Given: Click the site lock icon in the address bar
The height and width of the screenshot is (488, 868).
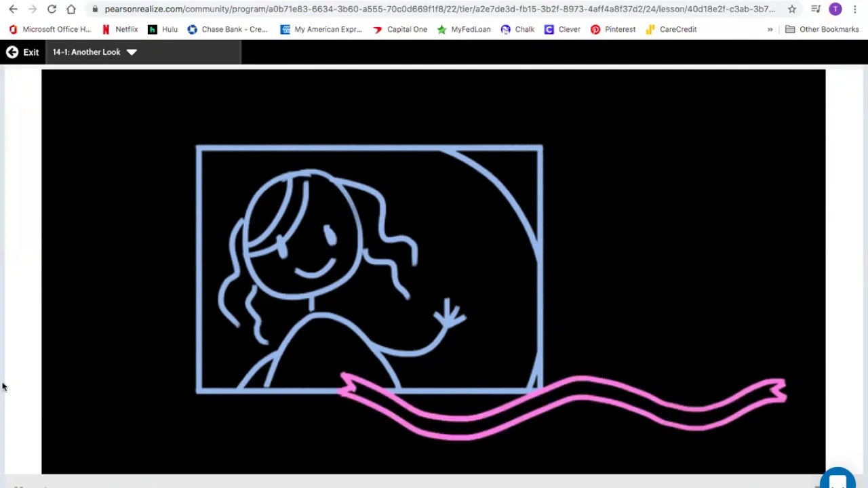Looking at the screenshot, I should (95, 9).
